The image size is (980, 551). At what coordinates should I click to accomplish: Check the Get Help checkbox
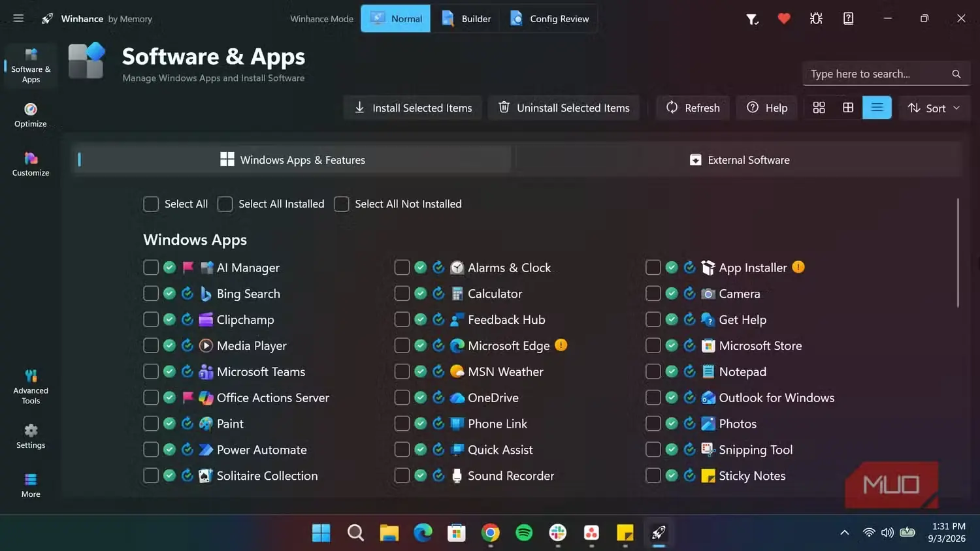click(x=653, y=319)
